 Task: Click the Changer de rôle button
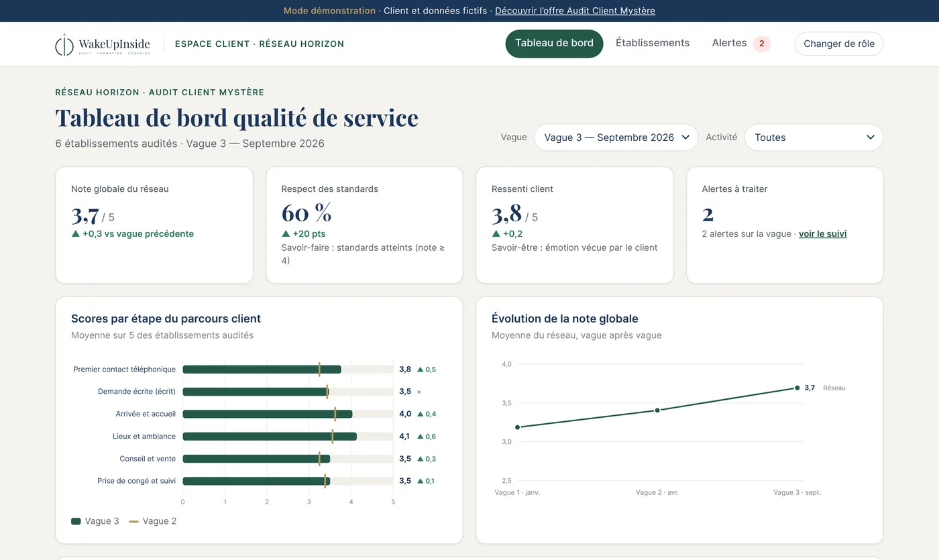839,44
